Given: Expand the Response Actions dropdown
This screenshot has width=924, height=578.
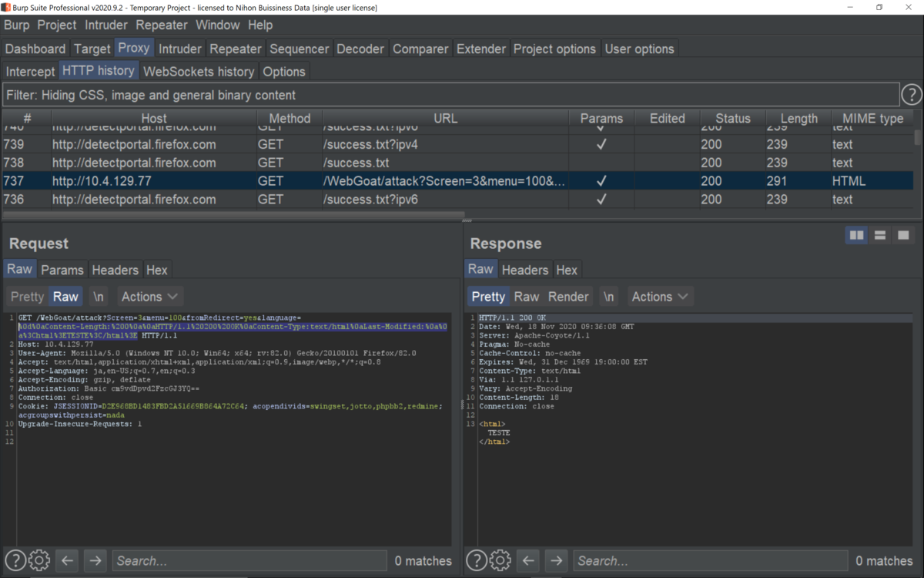Looking at the screenshot, I should (x=660, y=297).
